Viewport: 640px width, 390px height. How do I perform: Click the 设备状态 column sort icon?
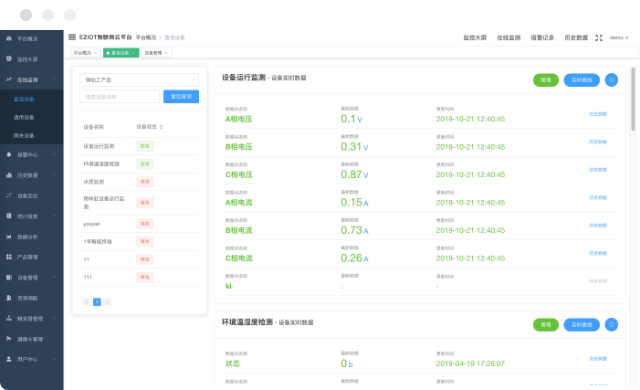pos(161,127)
